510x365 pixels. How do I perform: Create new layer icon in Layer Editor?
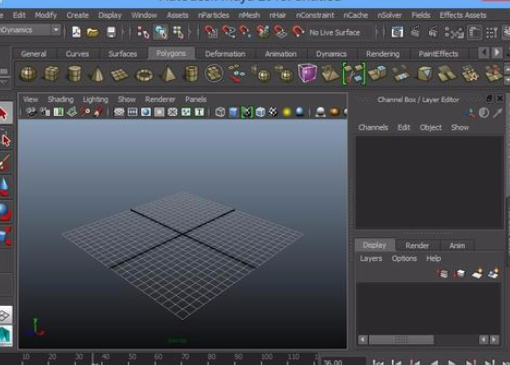pyautogui.click(x=477, y=274)
